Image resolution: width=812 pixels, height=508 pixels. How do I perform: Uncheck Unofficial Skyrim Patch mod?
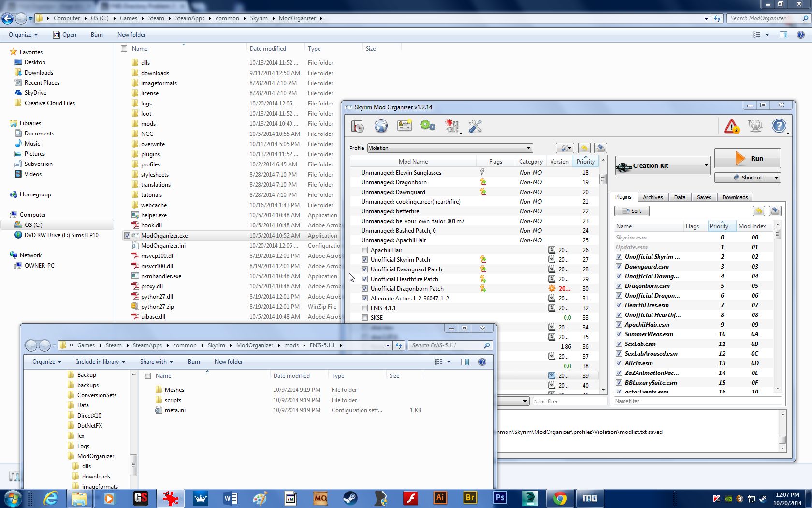tap(365, 260)
